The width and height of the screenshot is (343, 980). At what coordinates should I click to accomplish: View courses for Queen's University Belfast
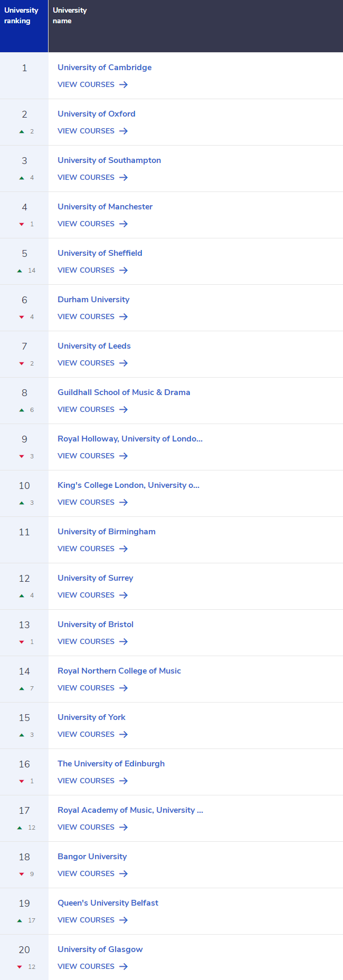point(93,920)
